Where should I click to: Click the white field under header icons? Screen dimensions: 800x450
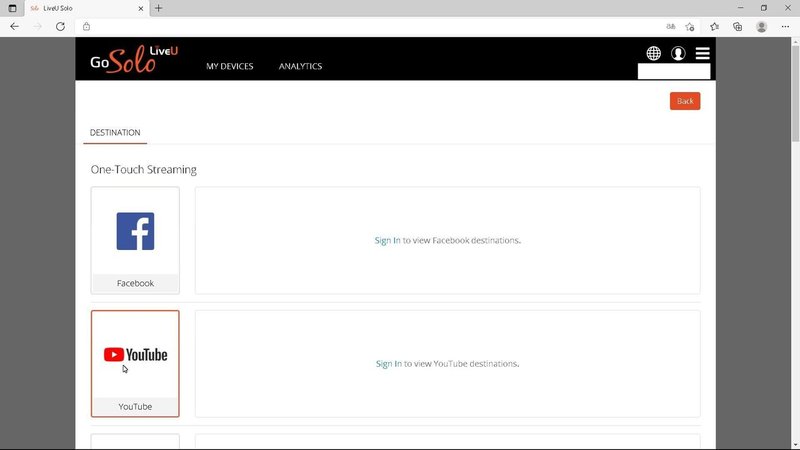pyautogui.click(x=674, y=71)
